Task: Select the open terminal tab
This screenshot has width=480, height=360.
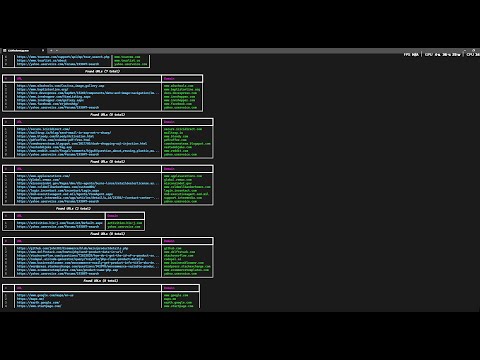Action: (23, 50)
